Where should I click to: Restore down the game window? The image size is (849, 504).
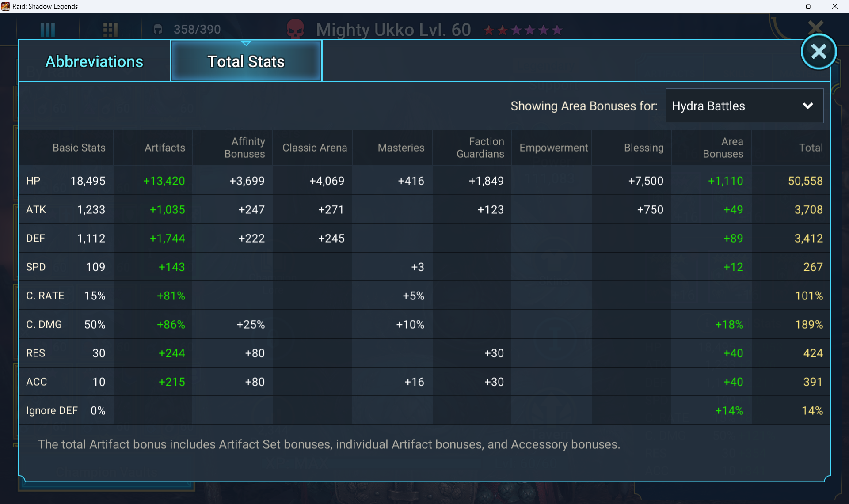pyautogui.click(x=809, y=6)
